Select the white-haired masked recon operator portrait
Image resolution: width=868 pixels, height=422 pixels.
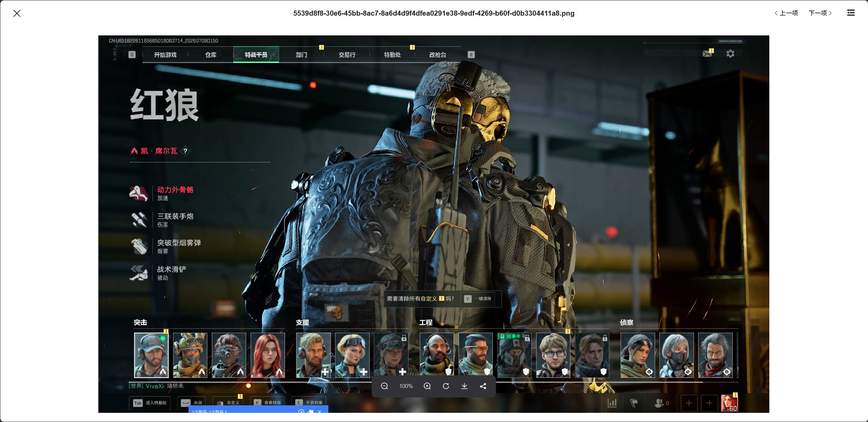(676, 355)
